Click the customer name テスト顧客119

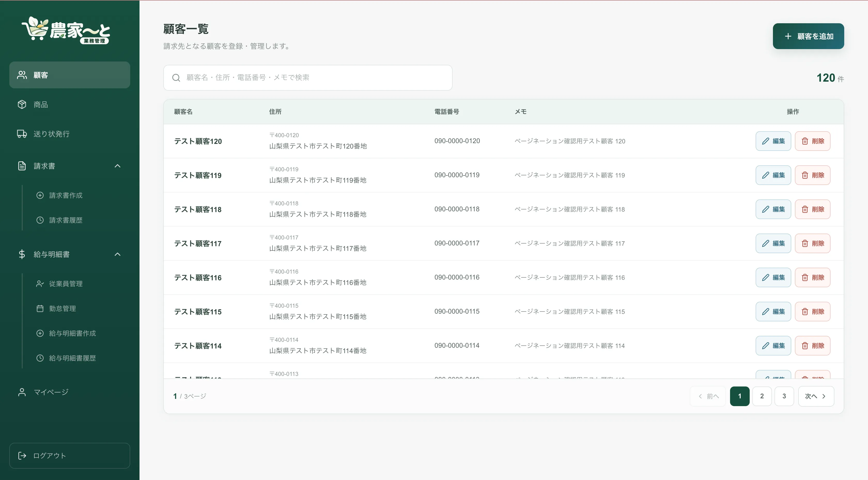click(x=198, y=175)
